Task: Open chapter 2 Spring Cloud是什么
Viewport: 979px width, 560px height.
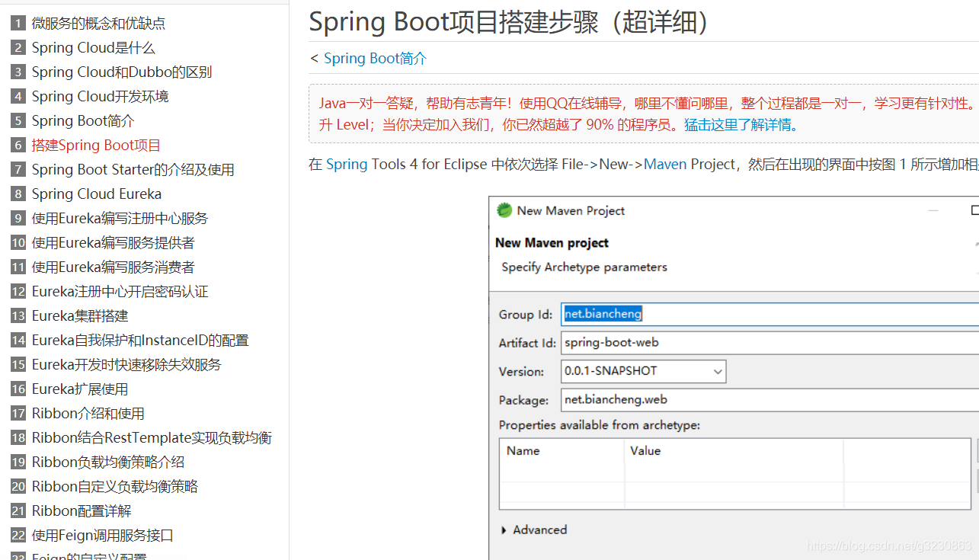Action: 93,48
